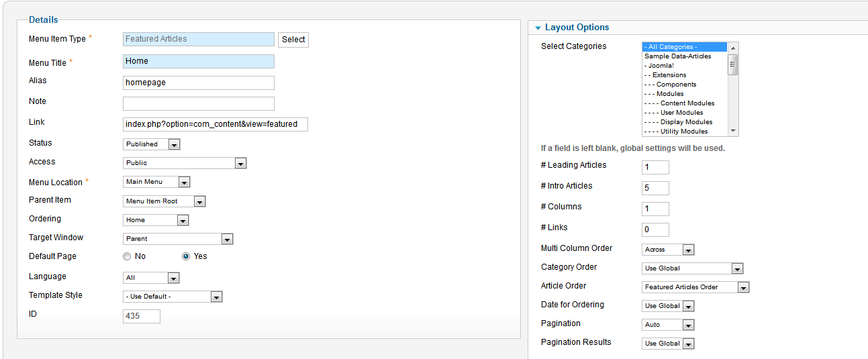Click the Menu Title text field
The width and height of the screenshot is (868, 359).
[x=199, y=61]
